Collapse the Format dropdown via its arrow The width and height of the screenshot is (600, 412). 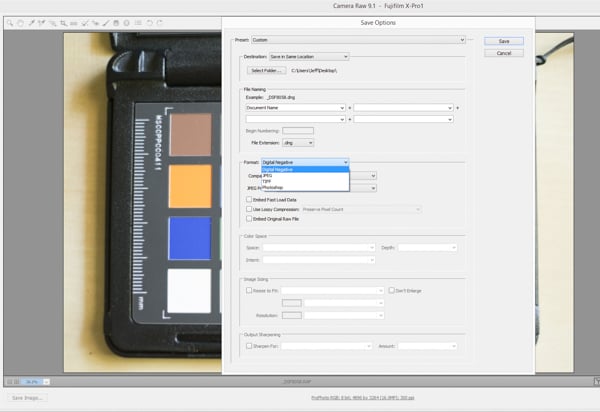[345, 162]
